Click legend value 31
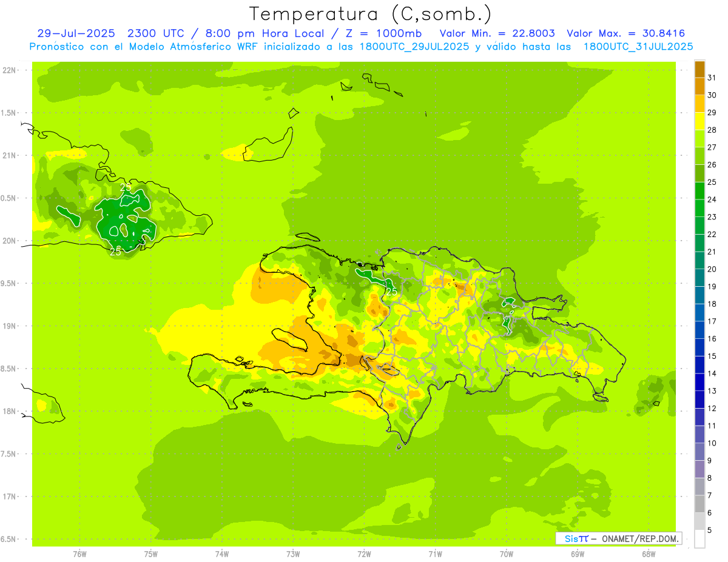The image size is (728, 562). pyautogui.click(x=712, y=78)
